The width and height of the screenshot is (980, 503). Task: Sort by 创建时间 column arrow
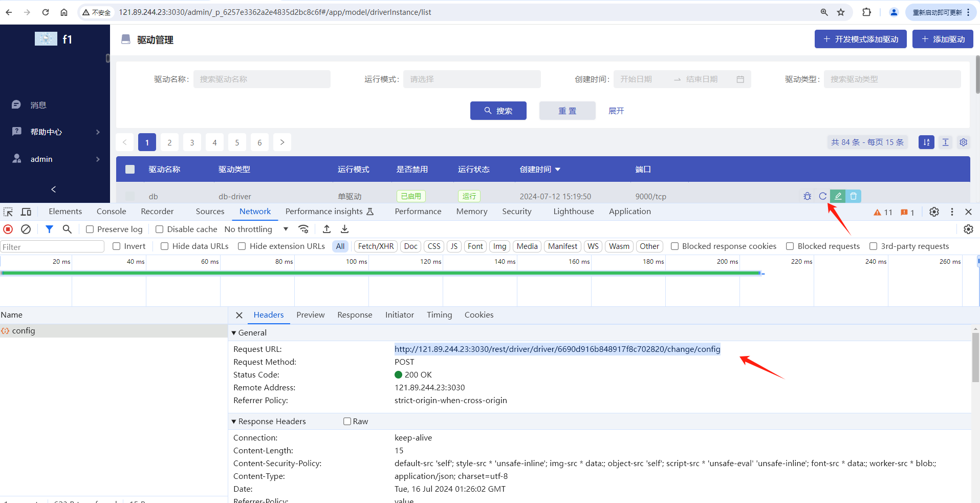(558, 170)
